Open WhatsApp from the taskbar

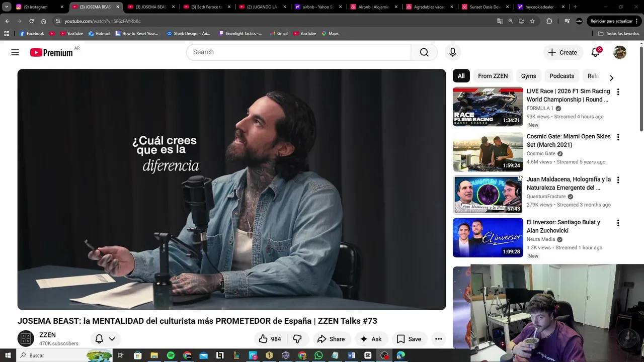click(x=318, y=355)
